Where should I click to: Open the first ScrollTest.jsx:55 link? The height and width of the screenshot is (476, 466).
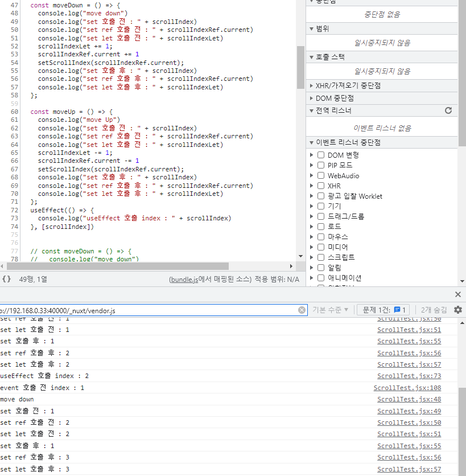point(409,341)
